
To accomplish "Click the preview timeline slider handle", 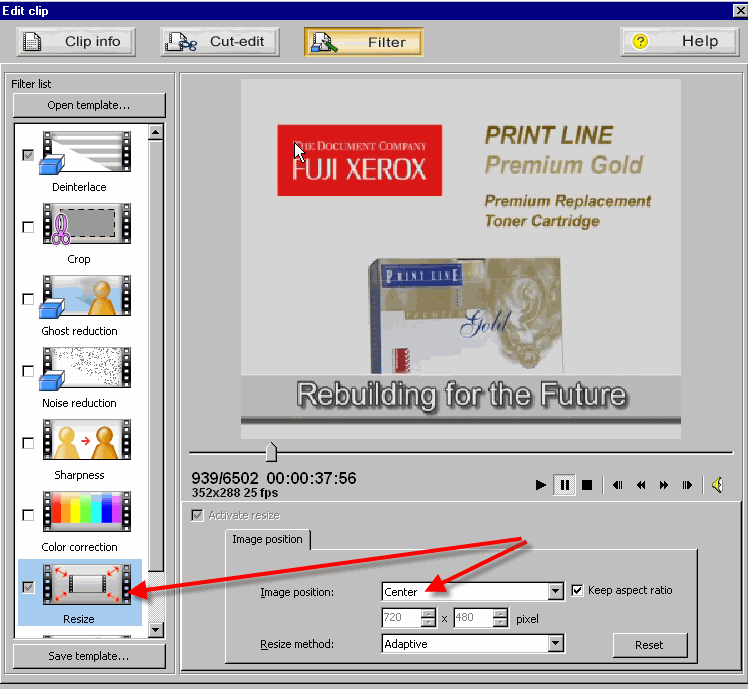I will tap(271, 452).
